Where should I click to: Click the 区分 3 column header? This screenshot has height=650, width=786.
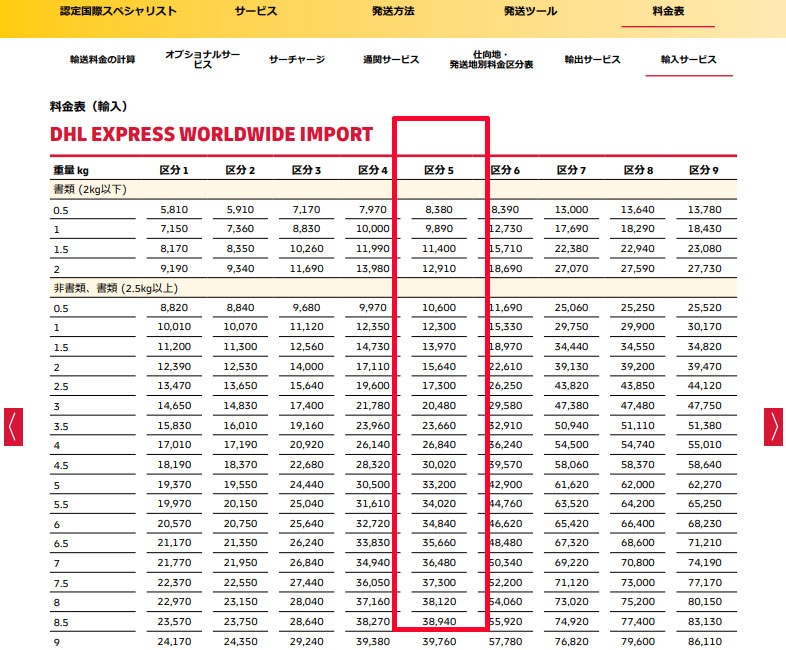point(306,170)
